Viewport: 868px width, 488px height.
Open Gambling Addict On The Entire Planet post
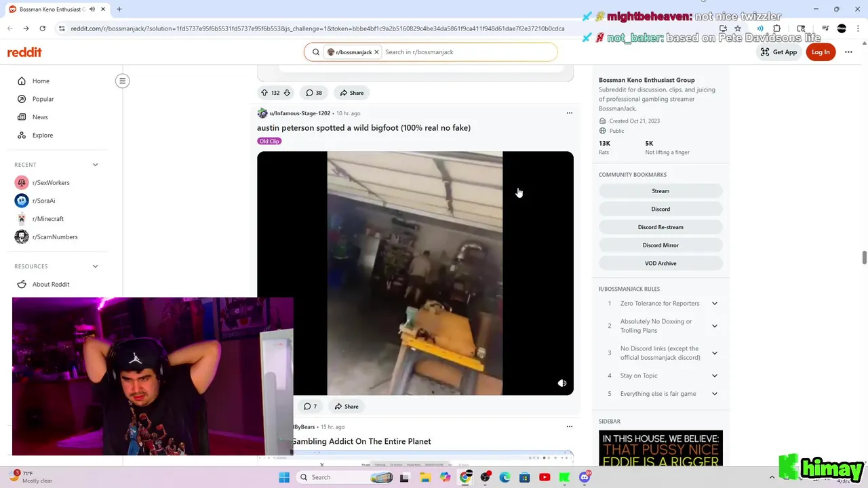pos(361,441)
